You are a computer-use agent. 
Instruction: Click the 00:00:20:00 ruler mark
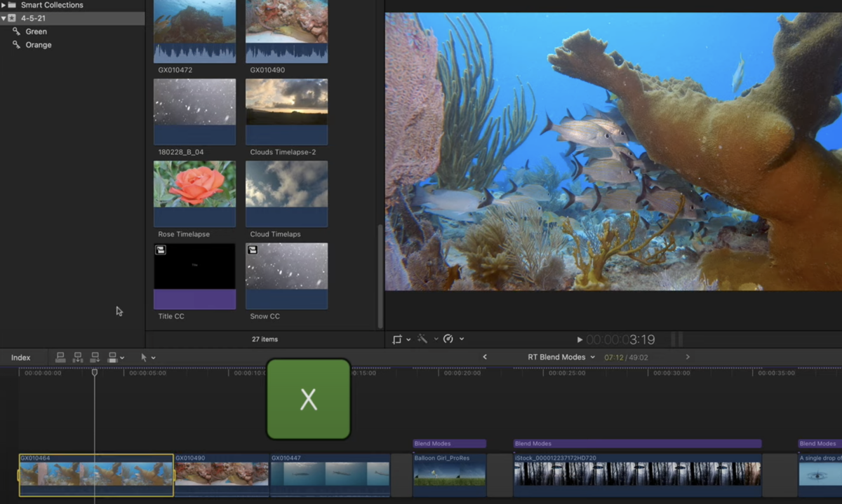[462, 374]
